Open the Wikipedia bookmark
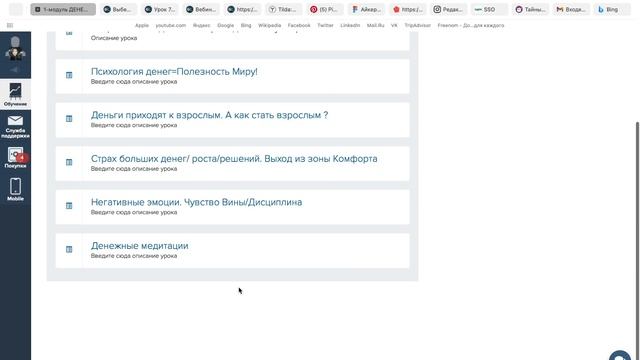Image resolution: width=640 pixels, height=360 pixels. click(269, 25)
